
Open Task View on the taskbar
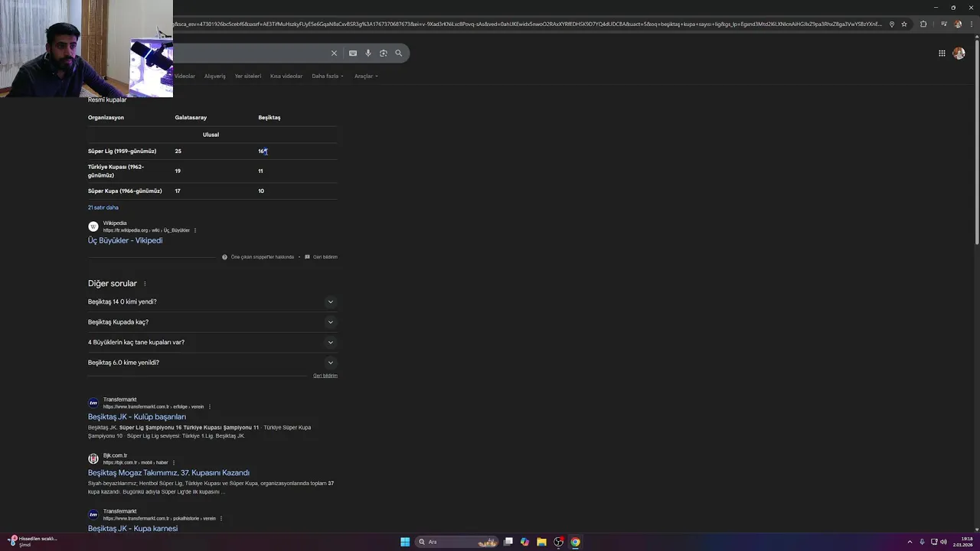point(508,542)
